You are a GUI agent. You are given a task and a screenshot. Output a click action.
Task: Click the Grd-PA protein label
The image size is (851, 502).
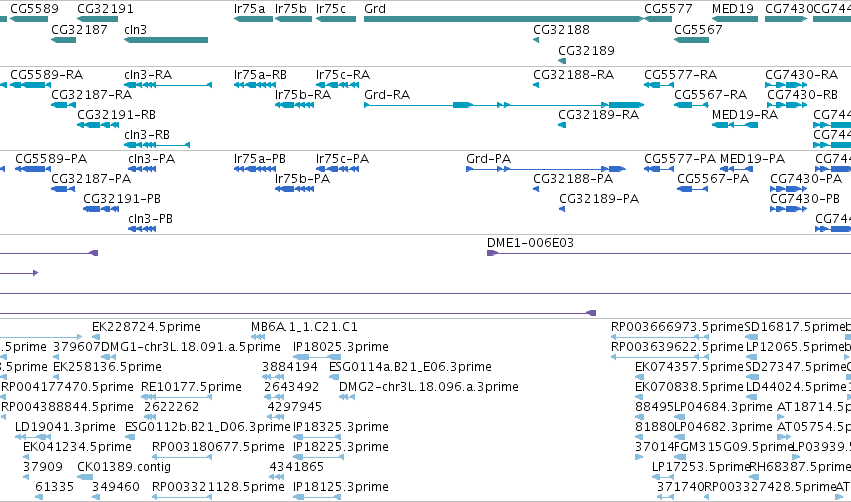[x=488, y=158]
